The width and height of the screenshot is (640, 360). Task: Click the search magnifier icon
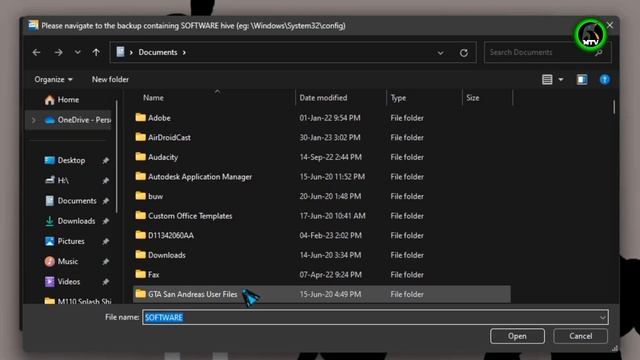[599, 53]
